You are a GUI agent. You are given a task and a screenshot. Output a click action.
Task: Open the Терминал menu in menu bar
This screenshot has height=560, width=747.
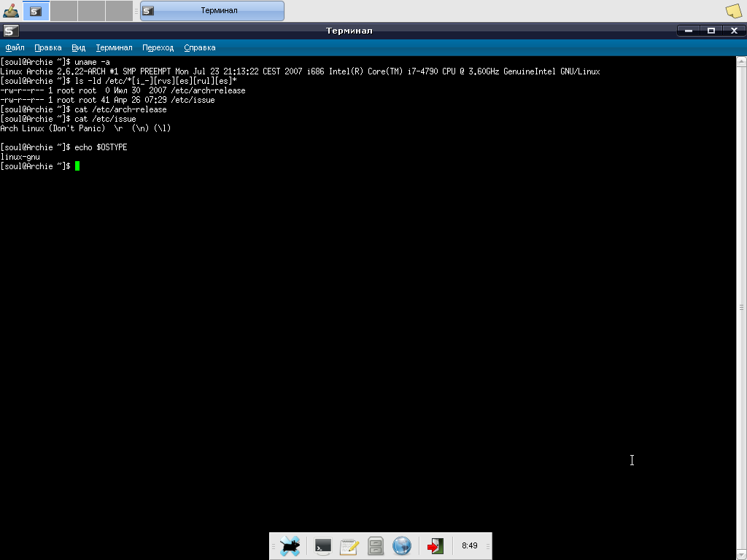point(114,47)
